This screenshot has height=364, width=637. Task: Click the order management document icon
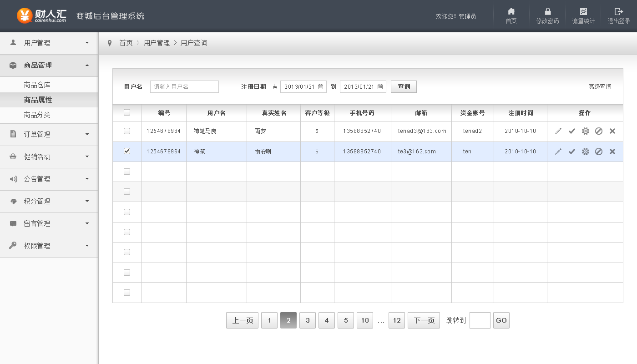click(13, 134)
